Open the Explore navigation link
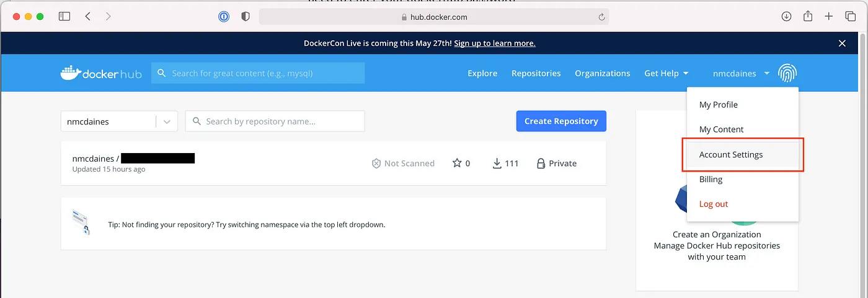This screenshot has width=868, height=298. click(482, 73)
